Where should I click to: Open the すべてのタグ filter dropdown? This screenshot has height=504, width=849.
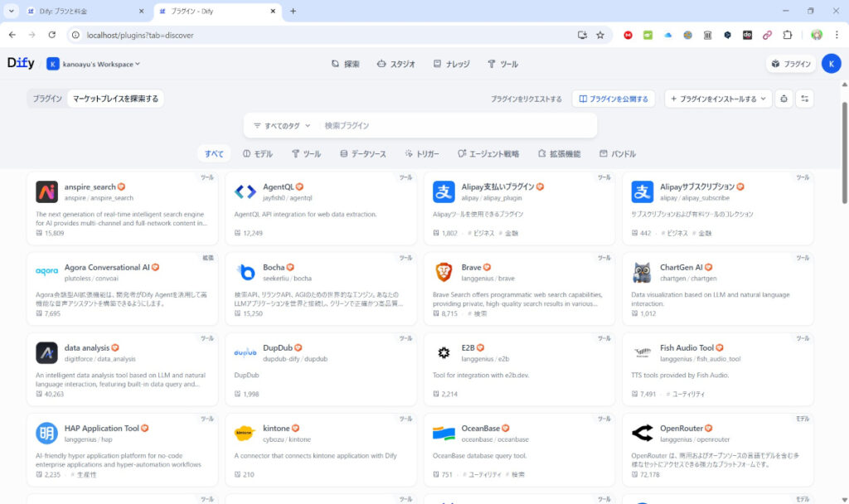[x=282, y=125]
